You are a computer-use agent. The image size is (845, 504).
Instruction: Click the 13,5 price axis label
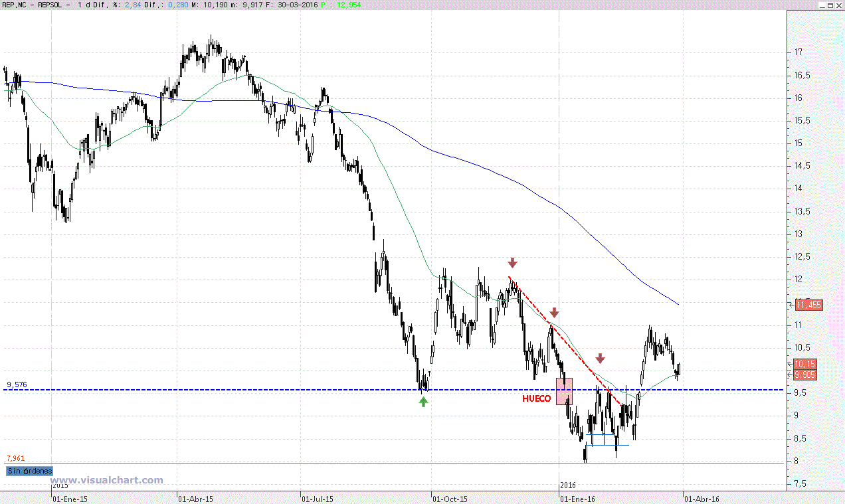801,211
